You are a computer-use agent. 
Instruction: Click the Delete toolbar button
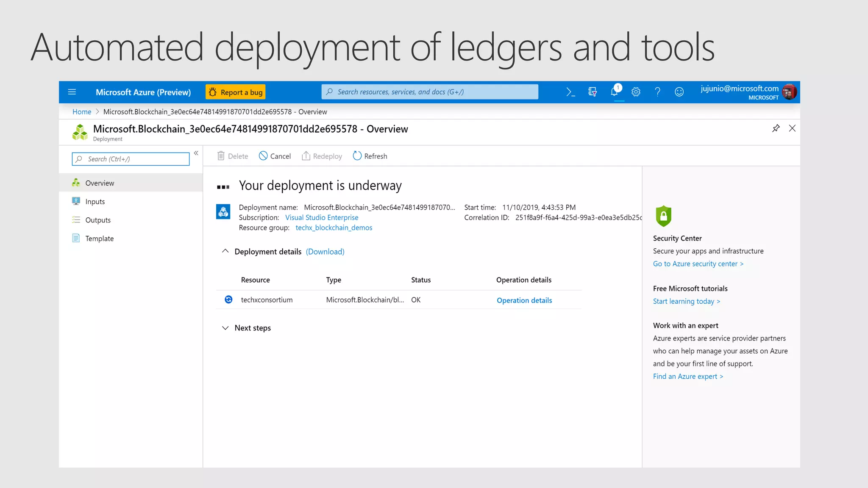tap(233, 156)
